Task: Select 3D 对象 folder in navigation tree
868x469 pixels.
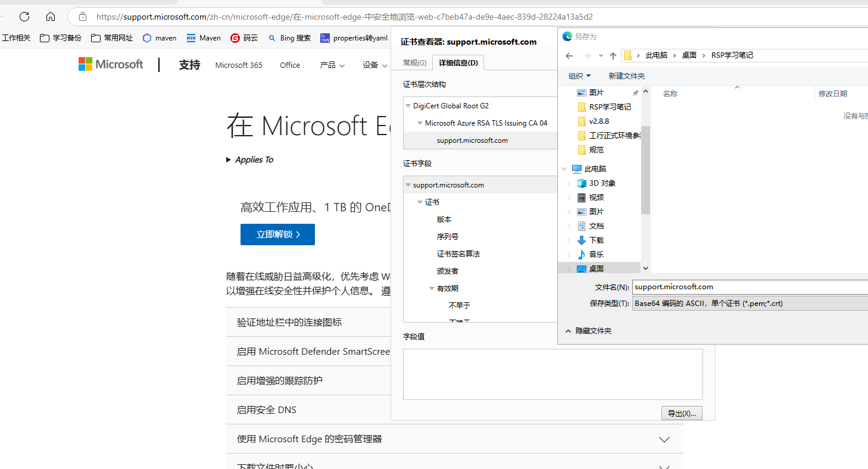Action: point(602,183)
